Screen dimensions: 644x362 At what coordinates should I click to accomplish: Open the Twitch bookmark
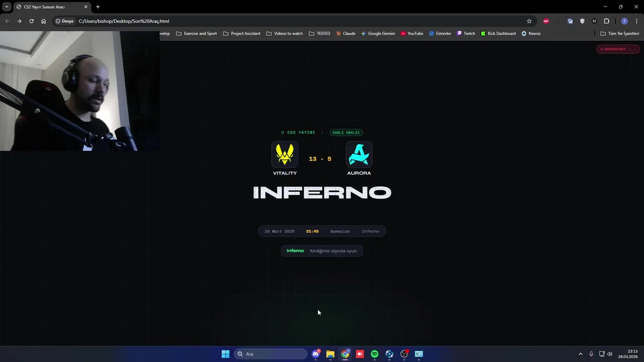466,34
